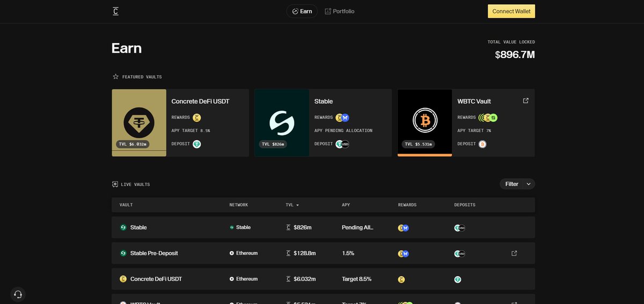Click the Stable network icon in first row

tap(232, 227)
